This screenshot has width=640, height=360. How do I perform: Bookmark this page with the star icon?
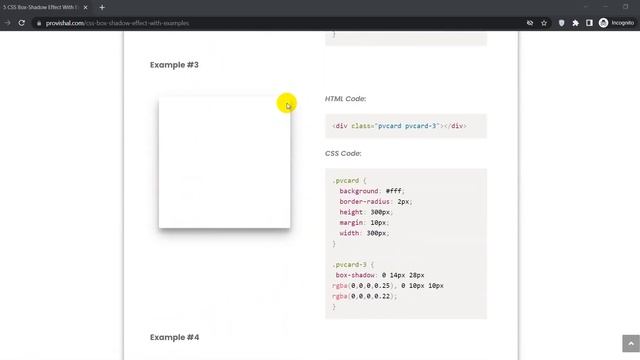click(x=544, y=23)
